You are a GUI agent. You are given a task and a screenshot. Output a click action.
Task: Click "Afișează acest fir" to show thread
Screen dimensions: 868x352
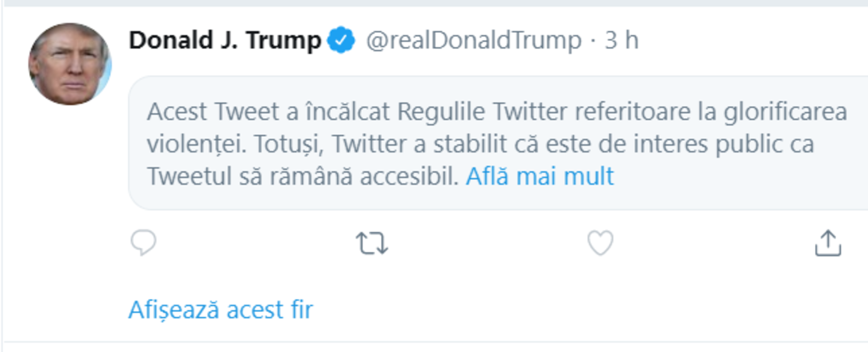click(221, 310)
